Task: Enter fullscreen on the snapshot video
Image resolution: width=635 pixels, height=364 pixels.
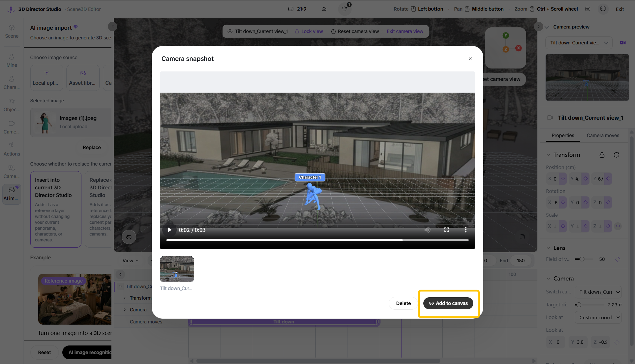Action: coord(447,230)
